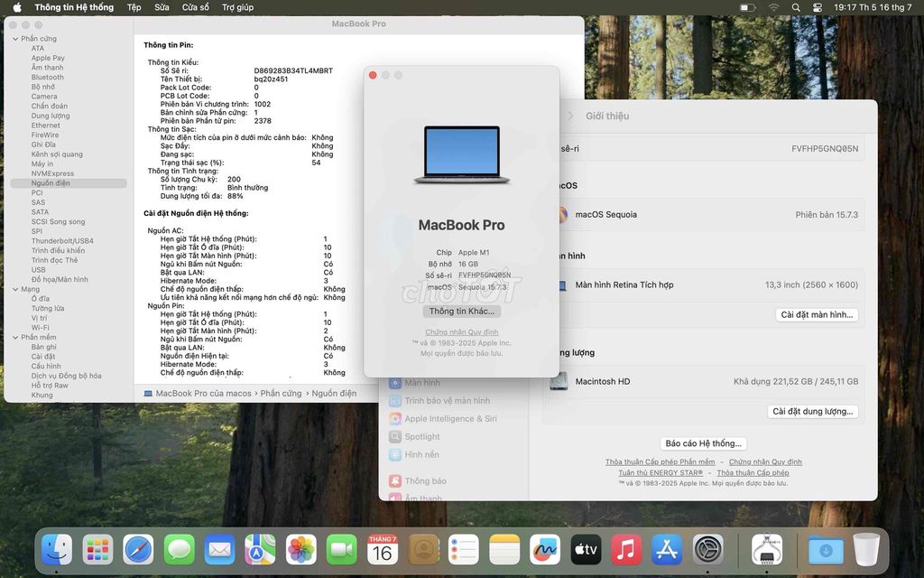The width and height of the screenshot is (924, 578).
Task: Open the Apple menu
Action: tap(17, 7)
